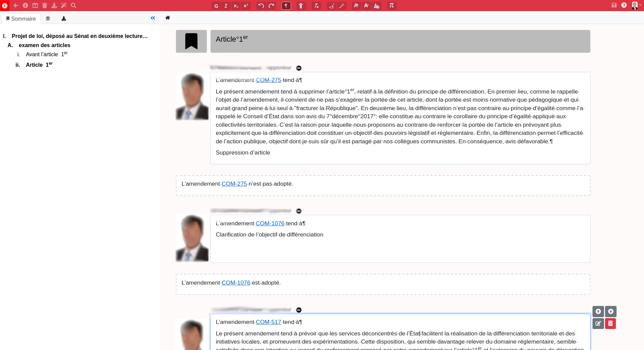Click the speaker photo beside the COM-1076 speech

[x=192, y=238]
